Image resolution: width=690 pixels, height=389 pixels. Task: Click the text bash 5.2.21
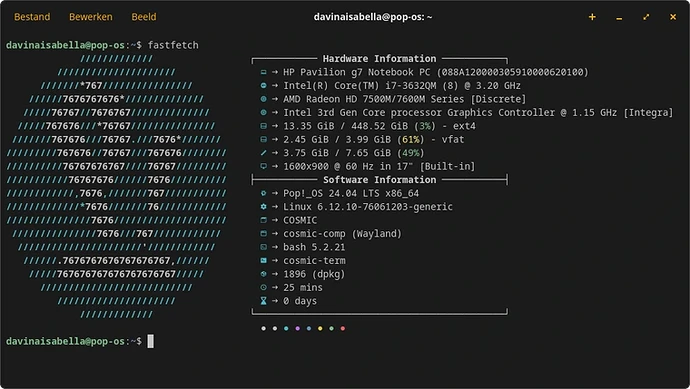[x=314, y=247]
